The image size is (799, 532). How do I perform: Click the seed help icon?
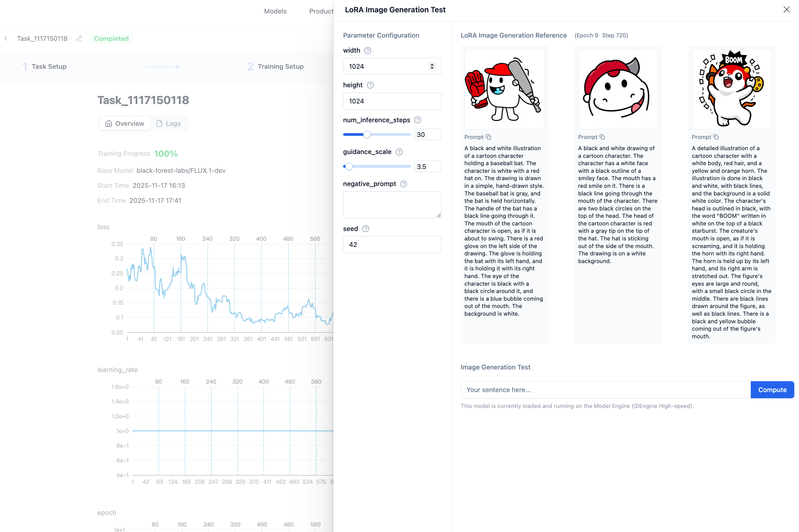tap(365, 229)
